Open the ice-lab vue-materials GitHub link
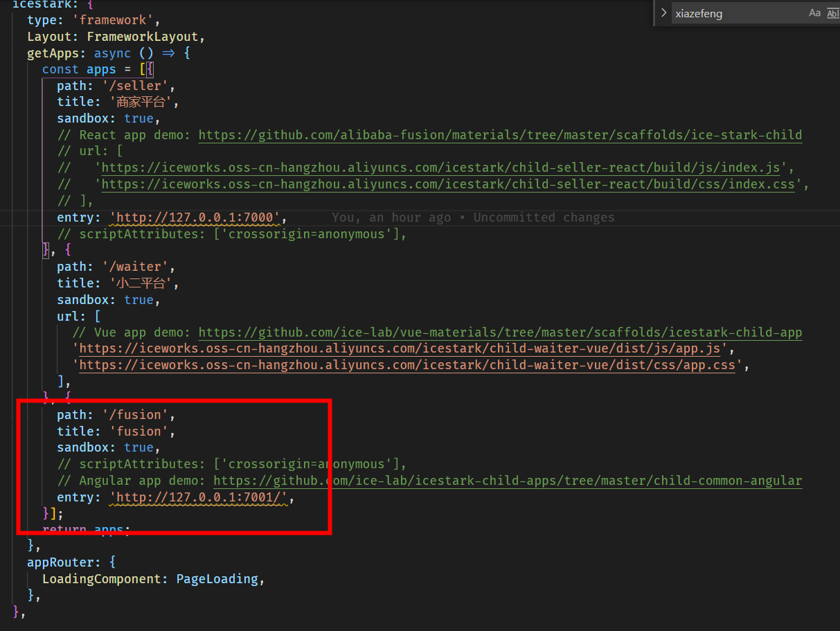This screenshot has width=840, height=631. (x=500, y=332)
